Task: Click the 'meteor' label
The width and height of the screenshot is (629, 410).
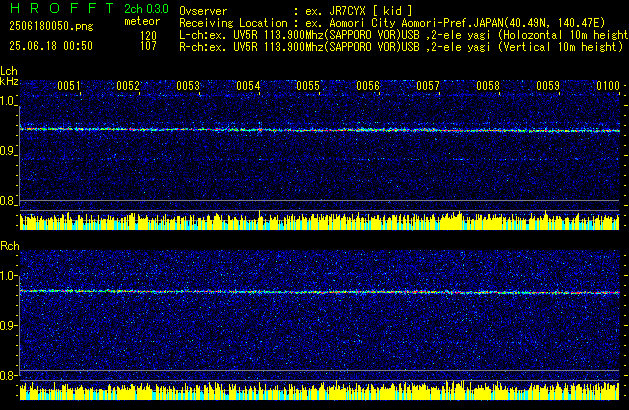Action: (x=142, y=21)
